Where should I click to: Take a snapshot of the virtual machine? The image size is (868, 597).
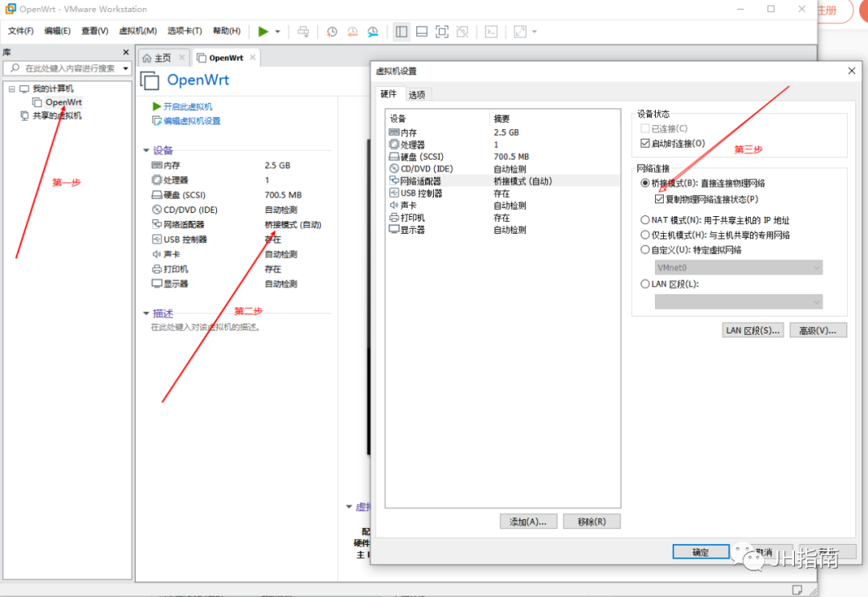[332, 31]
